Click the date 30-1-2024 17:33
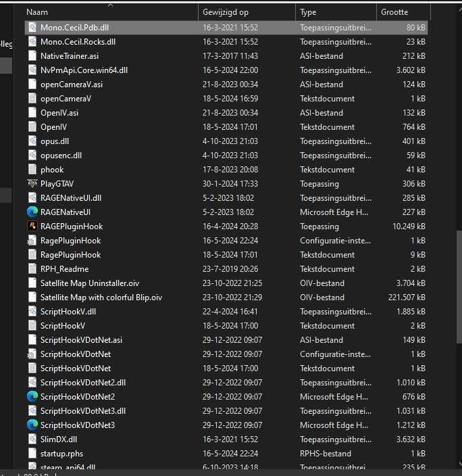This screenshot has height=476, width=462. [230, 184]
